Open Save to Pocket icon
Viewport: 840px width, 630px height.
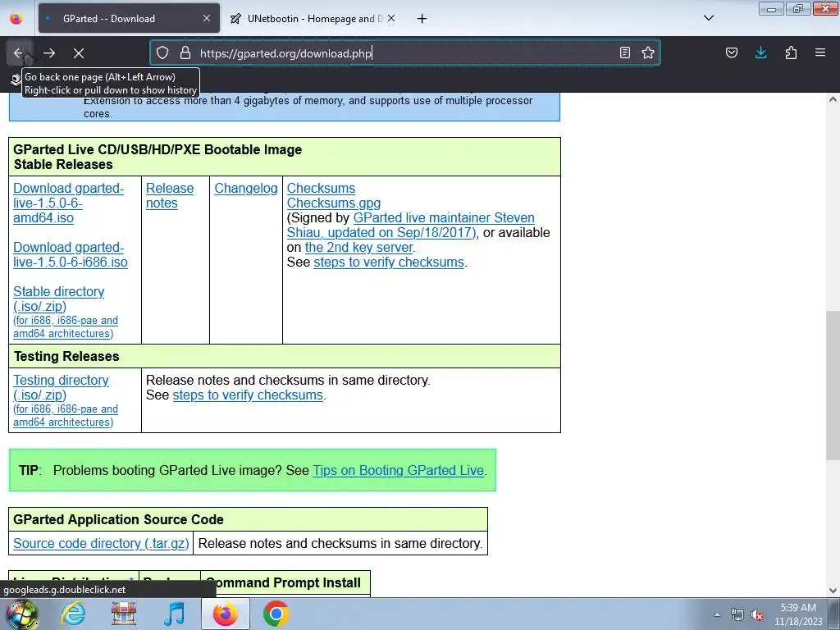731,52
